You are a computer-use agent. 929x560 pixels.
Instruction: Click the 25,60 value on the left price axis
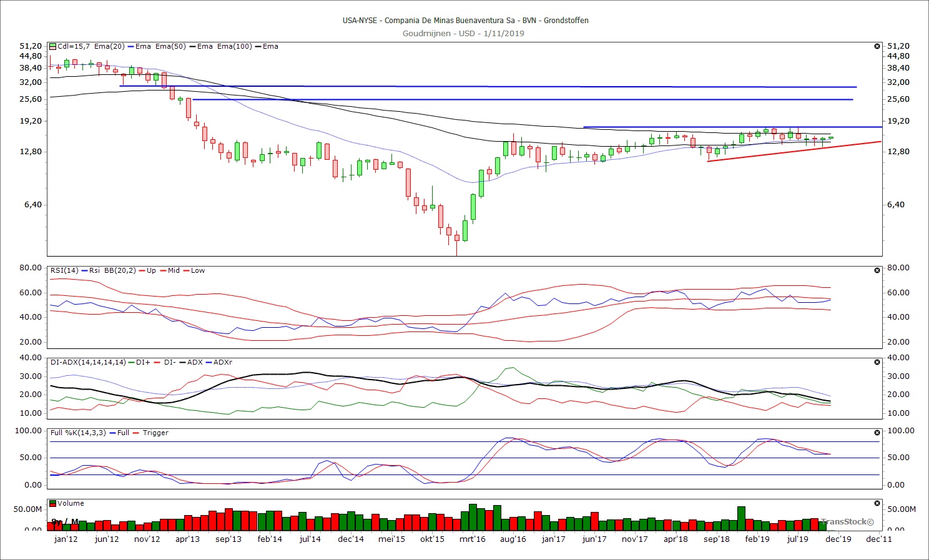coord(31,99)
